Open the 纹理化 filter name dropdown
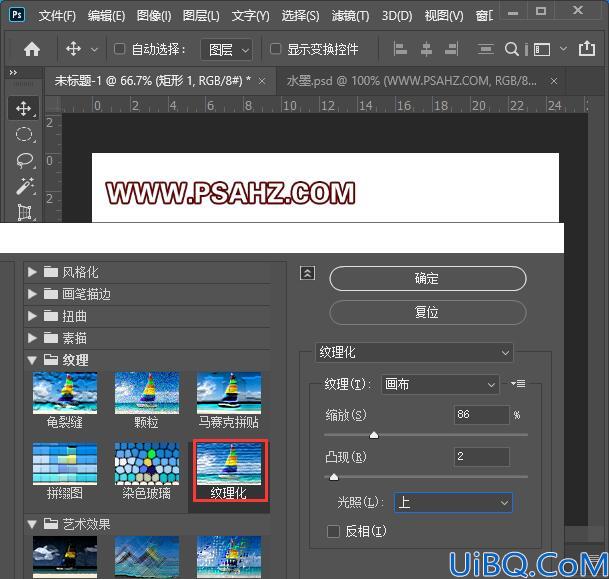 pyautogui.click(x=414, y=353)
